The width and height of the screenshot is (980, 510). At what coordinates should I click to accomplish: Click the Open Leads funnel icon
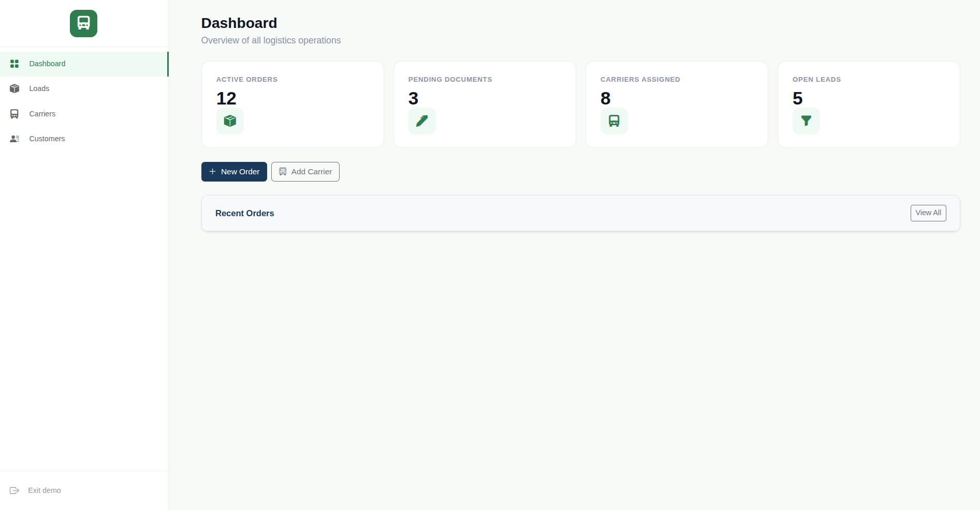[806, 121]
